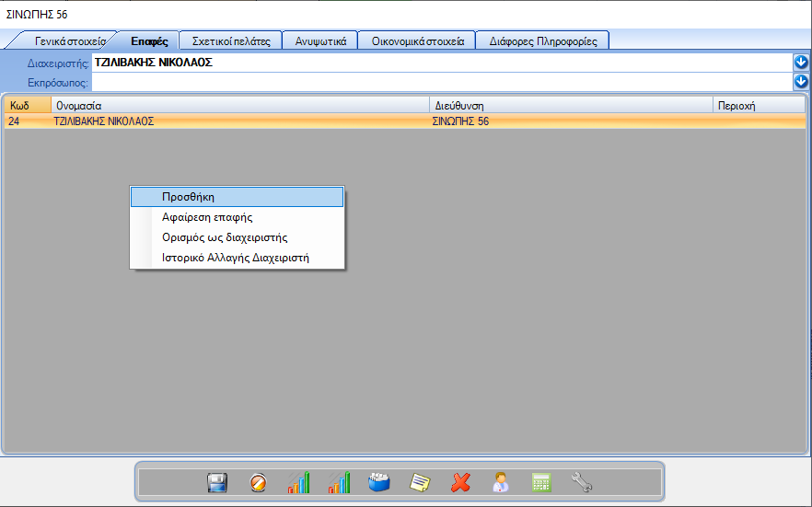
Task: Switch to the Γενικά στοιχεία tab
Action: pyautogui.click(x=70, y=41)
